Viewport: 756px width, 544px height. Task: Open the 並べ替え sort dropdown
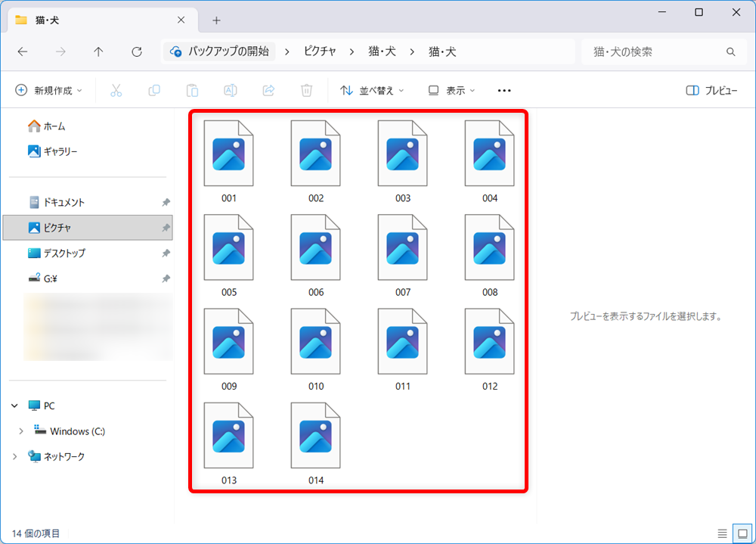coord(370,90)
